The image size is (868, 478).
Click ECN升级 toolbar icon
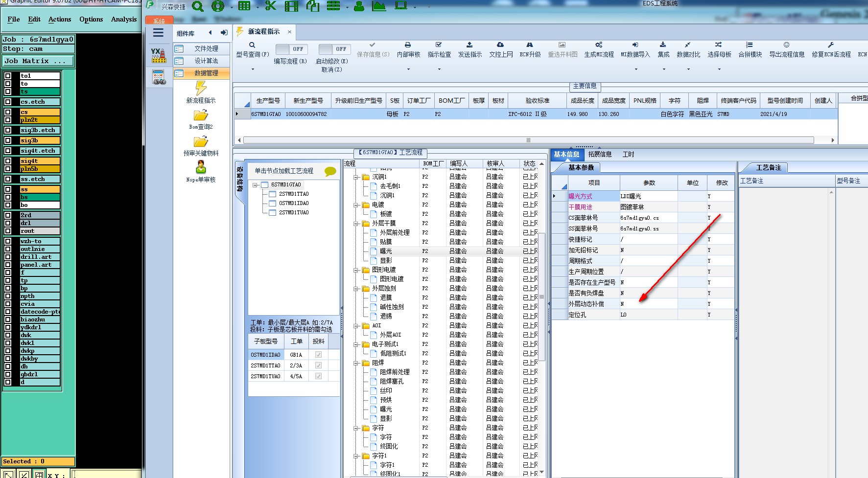point(530,45)
